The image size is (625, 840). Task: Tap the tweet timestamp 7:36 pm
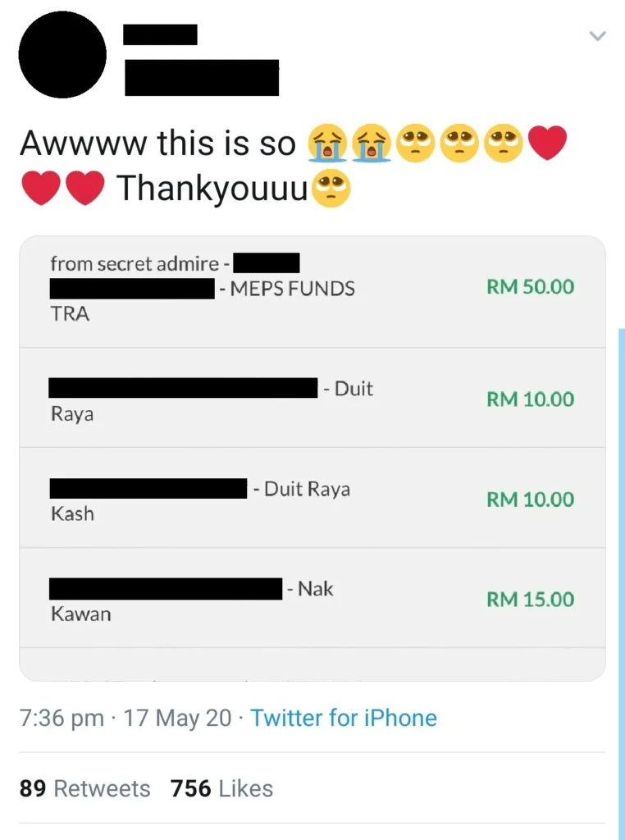tap(62, 718)
